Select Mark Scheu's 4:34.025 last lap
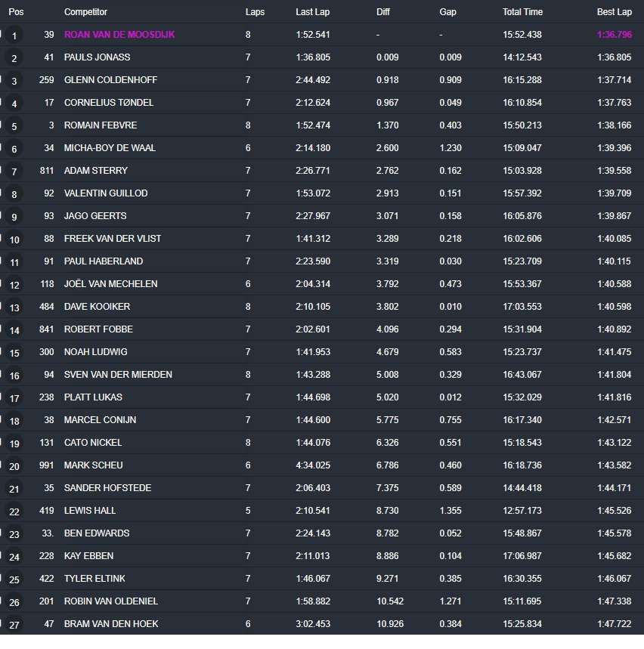 pos(313,465)
